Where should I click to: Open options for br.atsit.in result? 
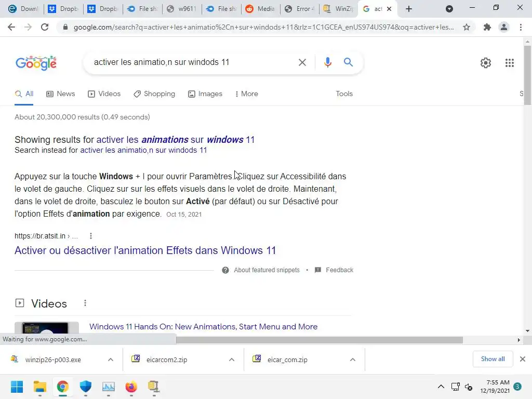coord(90,236)
